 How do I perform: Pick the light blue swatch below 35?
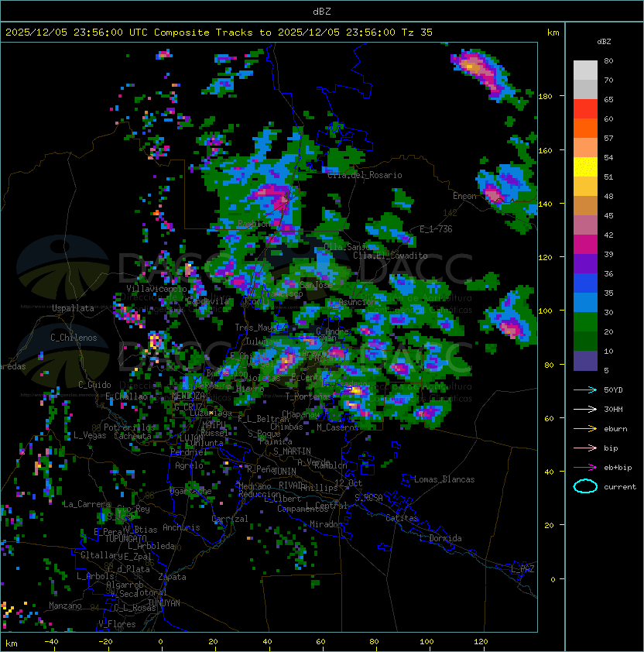pyautogui.click(x=585, y=303)
